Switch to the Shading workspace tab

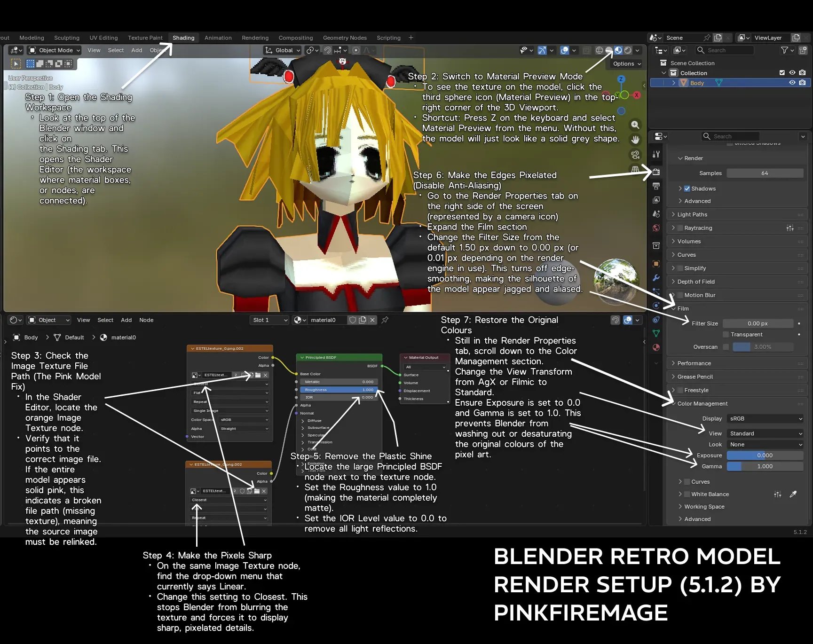(x=183, y=38)
